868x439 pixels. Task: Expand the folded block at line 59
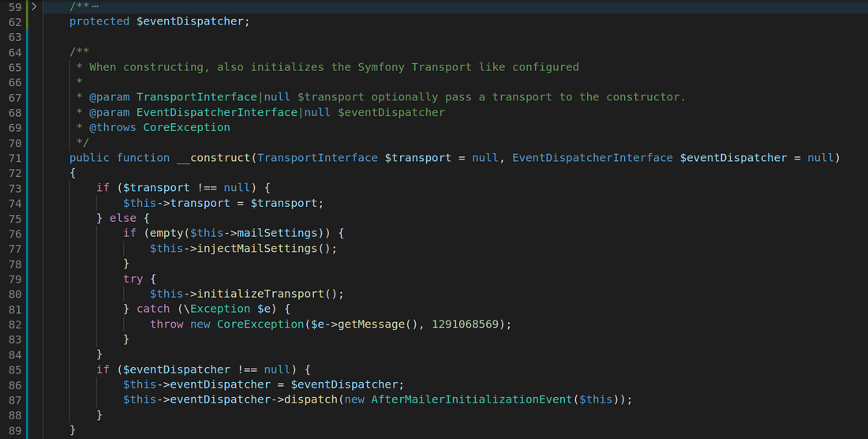coord(33,6)
